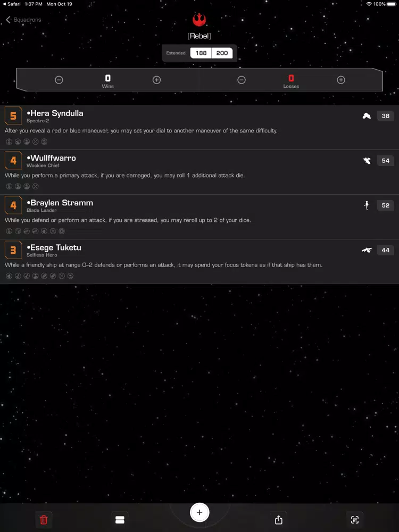Increase the Losses counter
The image size is (399, 532).
tap(341, 80)
